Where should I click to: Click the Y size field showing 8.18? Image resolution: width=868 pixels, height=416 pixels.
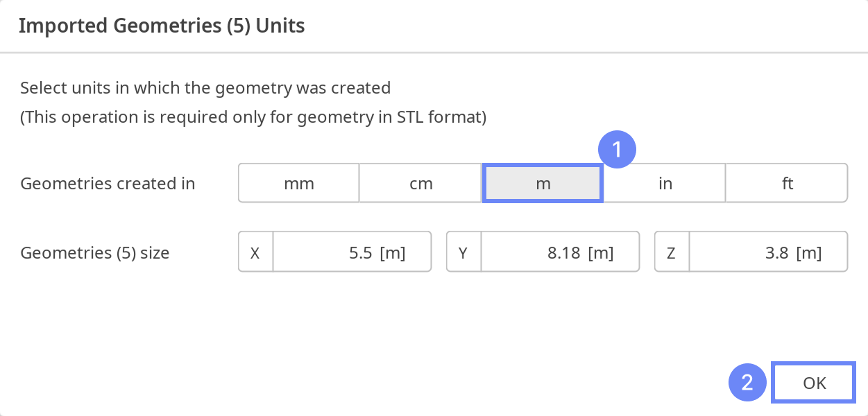(560, 252)
